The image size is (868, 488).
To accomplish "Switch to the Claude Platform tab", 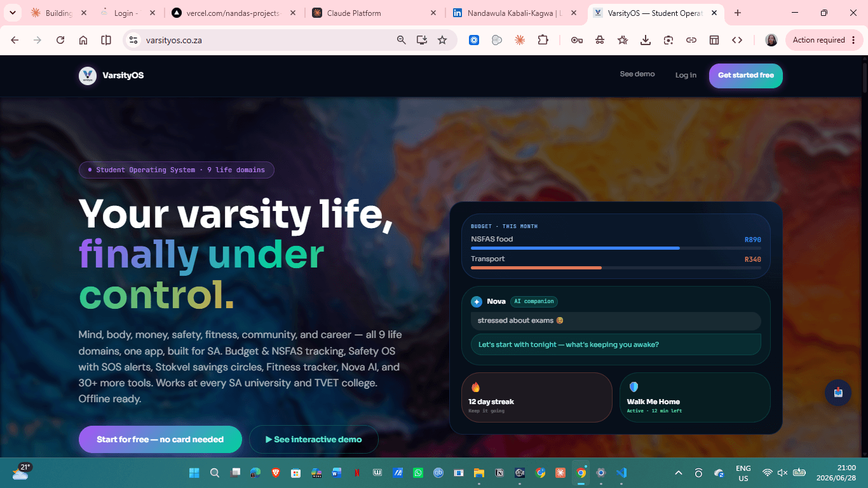I will (375, 13).
